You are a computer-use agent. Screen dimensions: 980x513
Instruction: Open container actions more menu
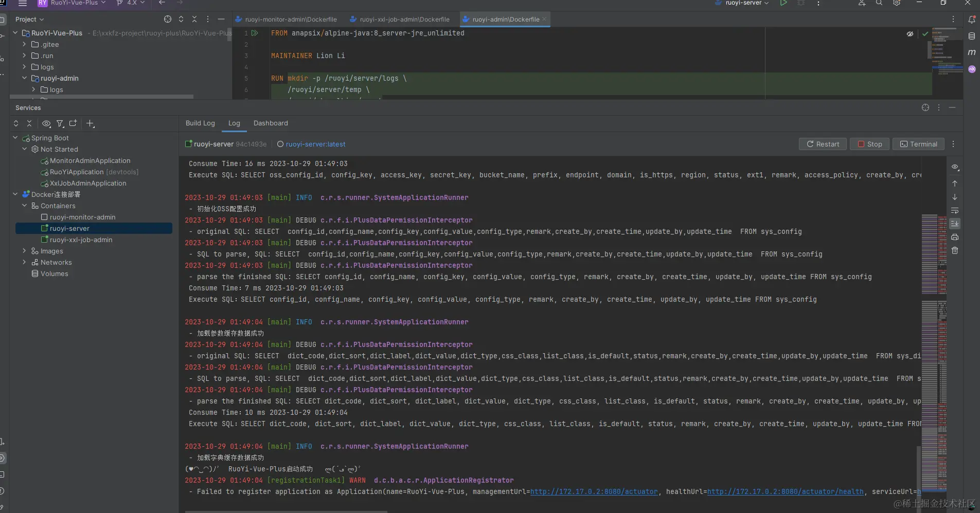click(x=953, y=144)
